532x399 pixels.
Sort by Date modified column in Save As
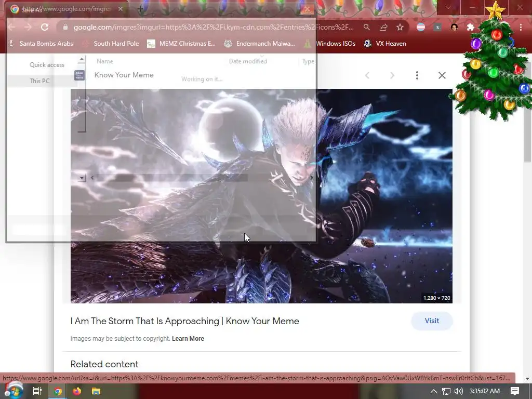248,61
